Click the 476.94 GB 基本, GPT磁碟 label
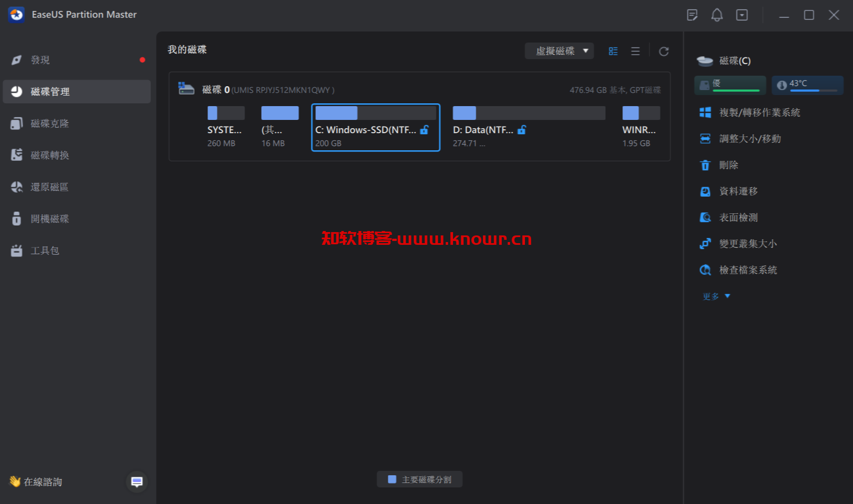This screenshot has width=853, height=504. click(615, 90)
